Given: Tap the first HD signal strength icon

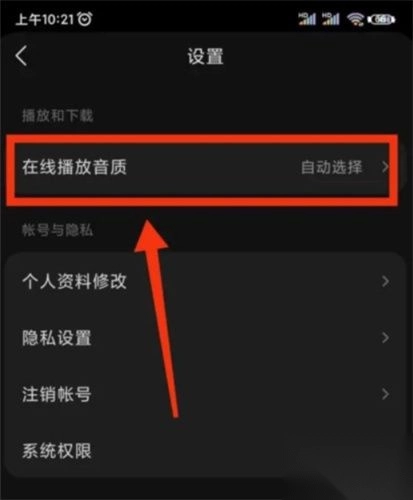Looking at the screenshot, I should pyautogui.click(x=307, y=19).
